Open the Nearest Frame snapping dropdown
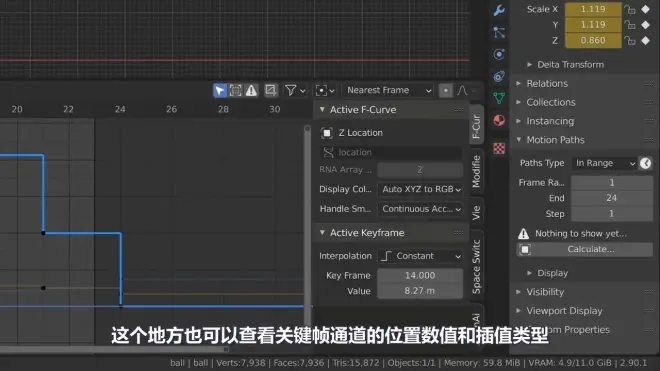The width and height of the screenshot is (660, 371). [388, 90]
